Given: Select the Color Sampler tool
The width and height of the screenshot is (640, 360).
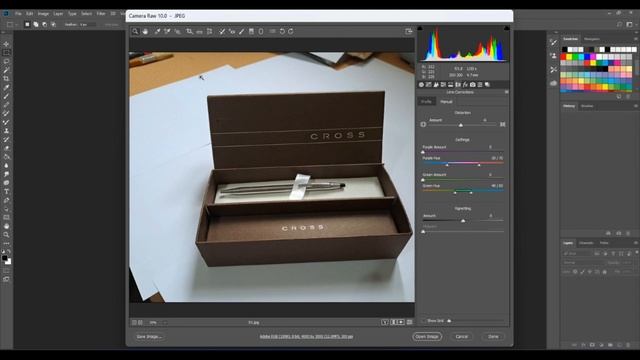Looking at the screenshot, I should [x=167, y=31].
